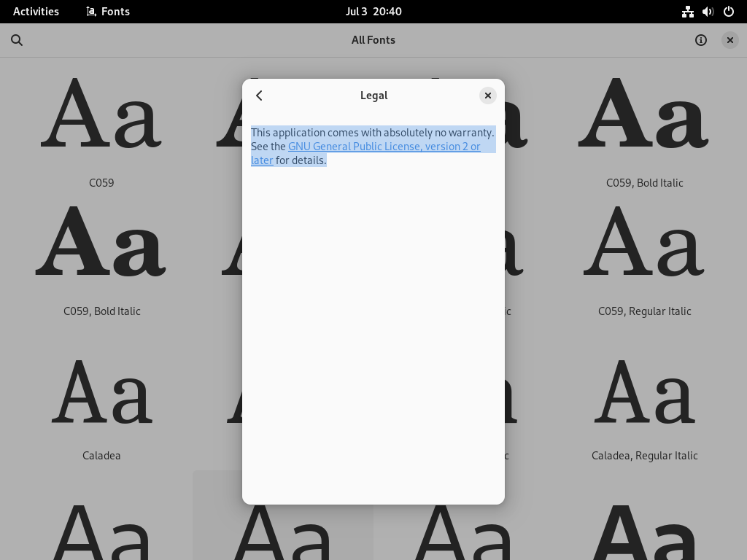The width and height of the screenshot is (747, 560).
Task: Click the volume speaker icon
Action: click(x=708, y=12)
